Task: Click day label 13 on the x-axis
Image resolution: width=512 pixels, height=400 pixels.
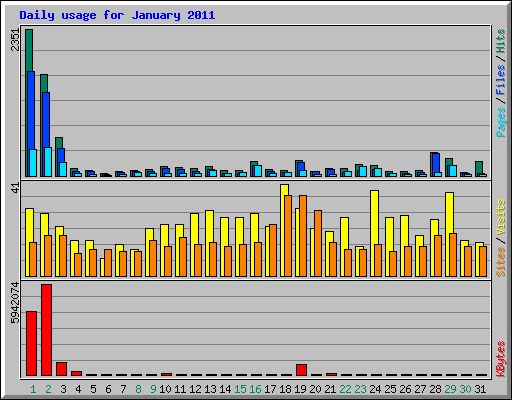Action: 210,389
